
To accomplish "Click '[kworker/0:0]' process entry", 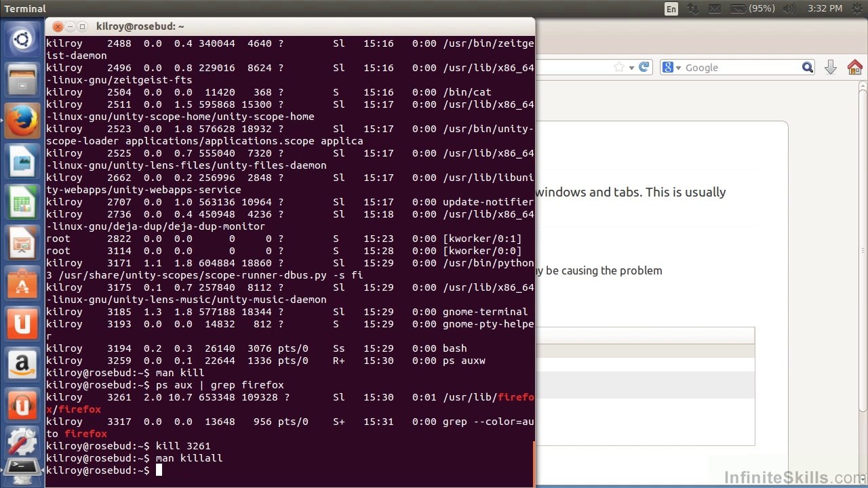I will click(482, 251).
